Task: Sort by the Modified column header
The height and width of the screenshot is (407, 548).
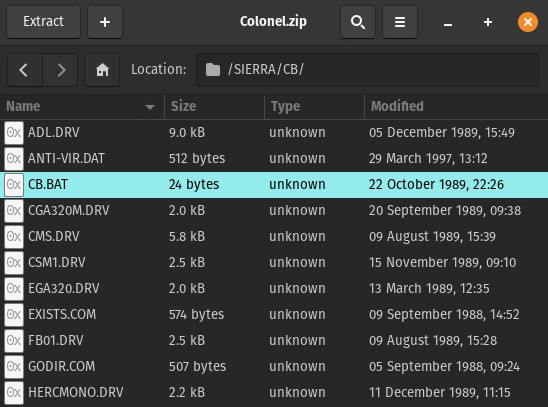Action: click(456, 106)
